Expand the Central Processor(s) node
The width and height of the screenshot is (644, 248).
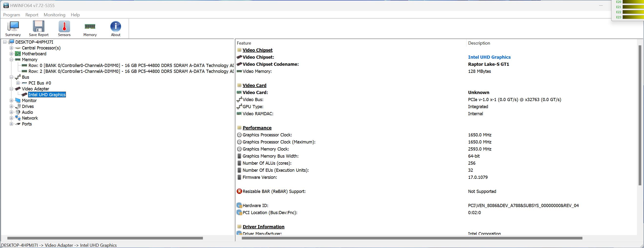[x=11, y=48]
